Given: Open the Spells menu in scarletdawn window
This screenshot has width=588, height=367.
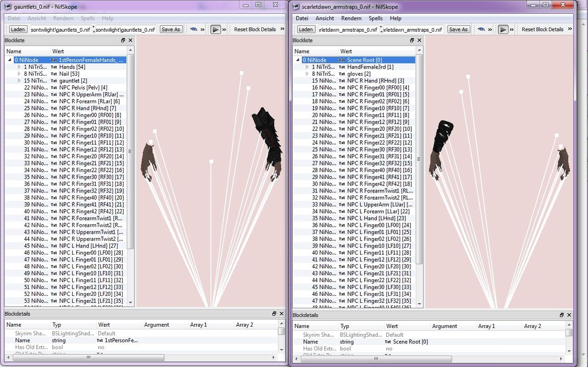Looking at the screenshot, I should pos(375,18).
